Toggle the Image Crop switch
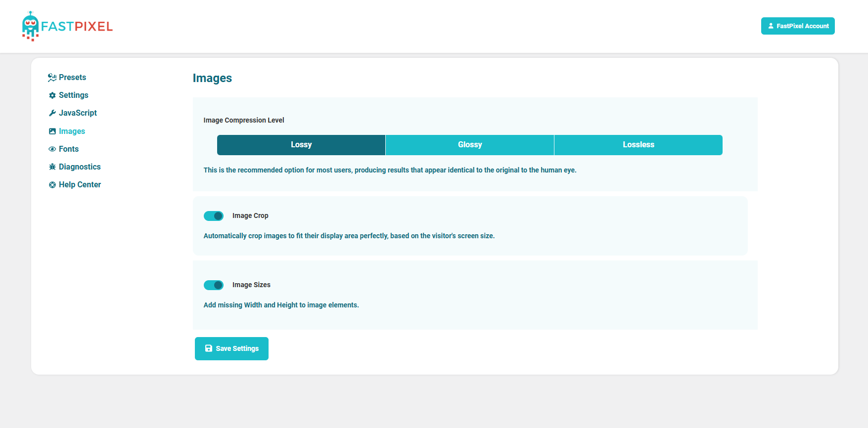This screenshot has width=868, height=428. pos(214,216)
